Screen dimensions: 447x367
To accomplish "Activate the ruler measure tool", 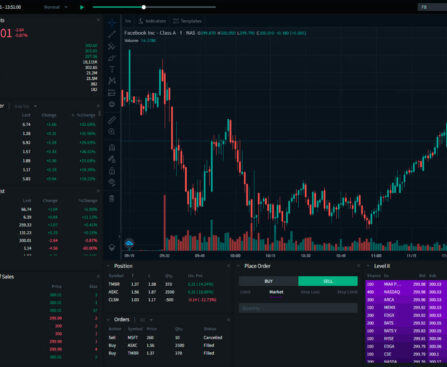I will [112, 120].
